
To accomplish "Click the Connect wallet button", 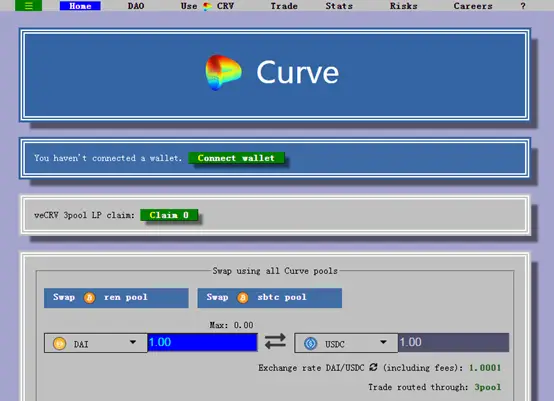I will pos(236,158).
